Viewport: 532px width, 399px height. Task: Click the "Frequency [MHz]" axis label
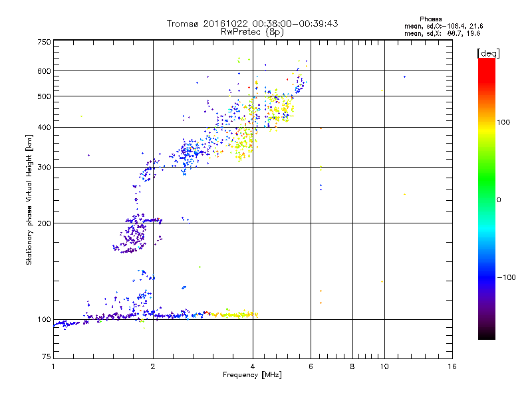(252, 375)
